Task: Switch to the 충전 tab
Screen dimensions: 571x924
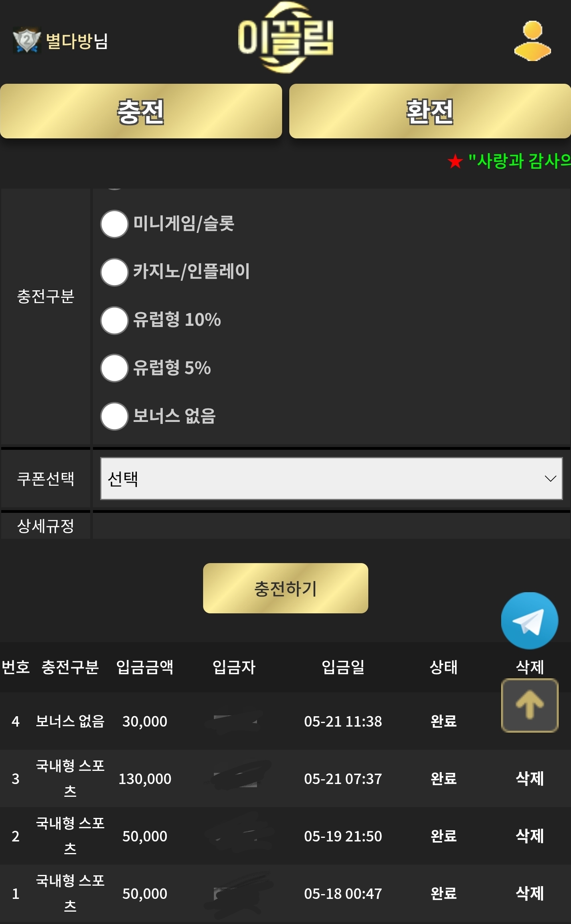Action: pos(141,111)
